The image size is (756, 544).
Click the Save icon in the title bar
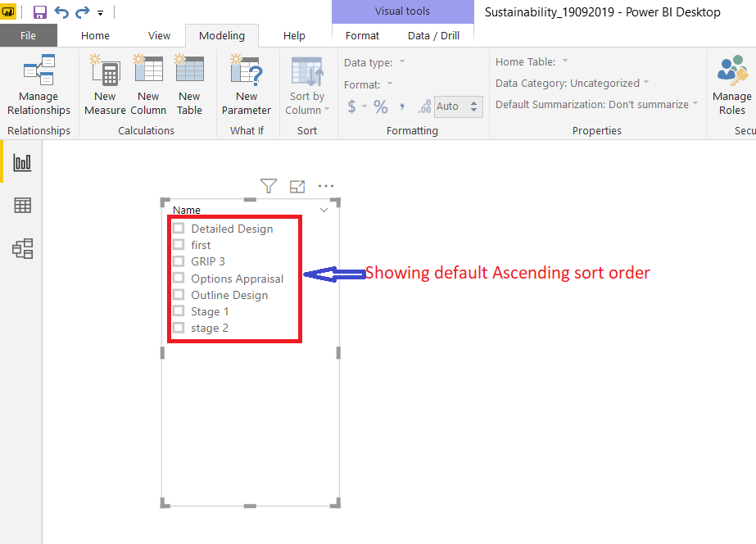pyautogui.click(x=39, y=12)
